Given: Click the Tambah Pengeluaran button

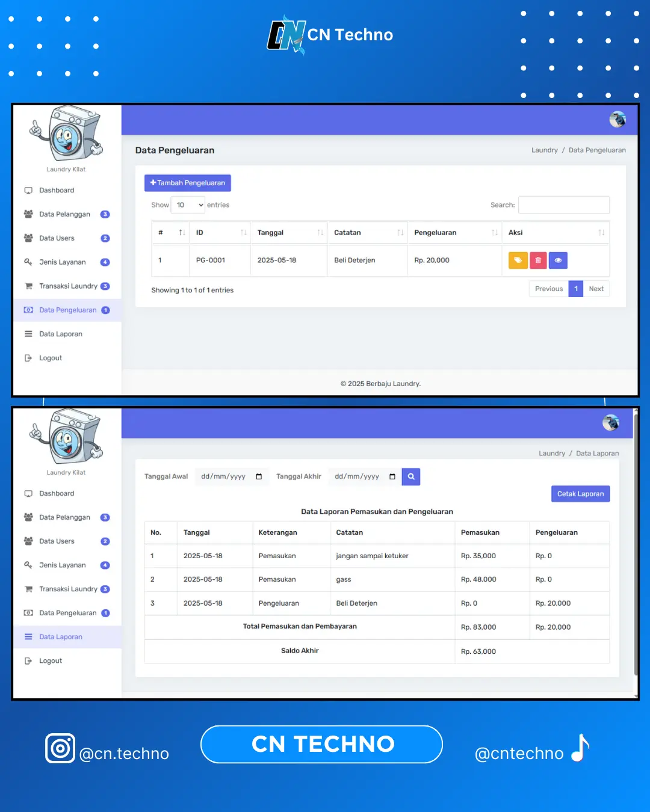Looking at the screenshot, I should (x=188, y=183).
